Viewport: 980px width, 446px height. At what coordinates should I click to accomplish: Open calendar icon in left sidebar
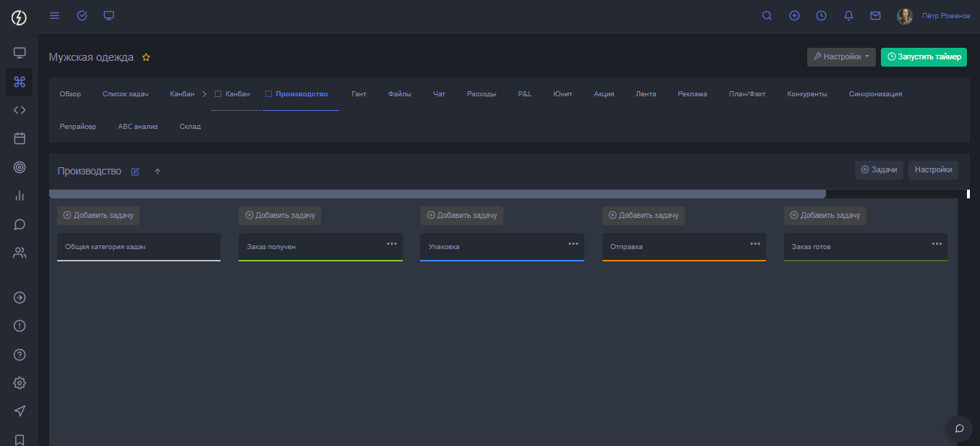pos(20,138)
